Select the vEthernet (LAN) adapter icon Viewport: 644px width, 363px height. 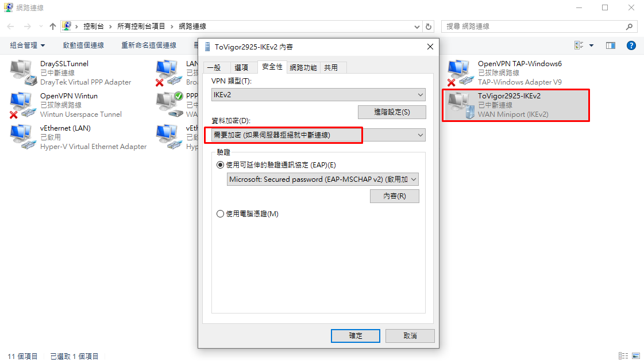click(23, 137)
